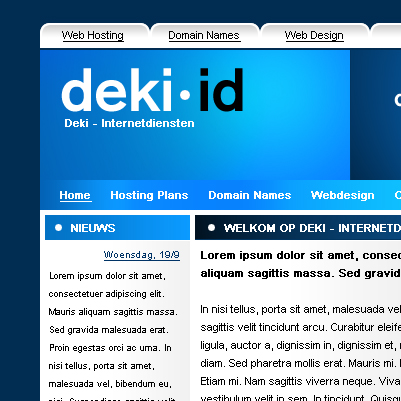Screen dimensions: 401x401
Task: Click the bullet icon beside NIEUWS
Action: [x=58, y=228]
